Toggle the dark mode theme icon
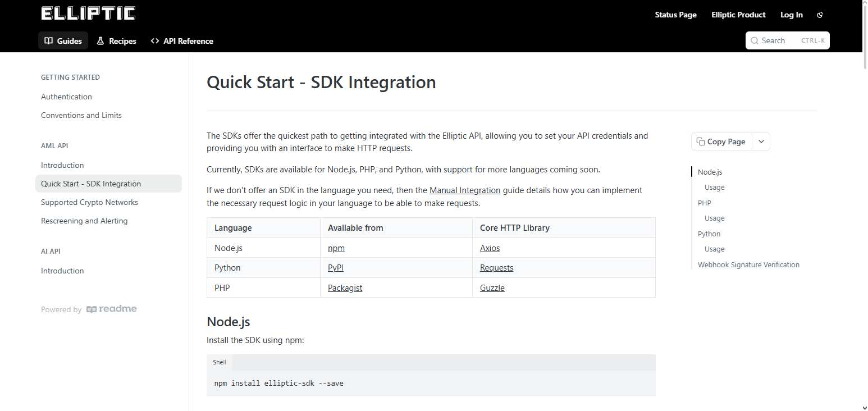The height and width of the screenshot is (411, 868). [x=820, y=15]
